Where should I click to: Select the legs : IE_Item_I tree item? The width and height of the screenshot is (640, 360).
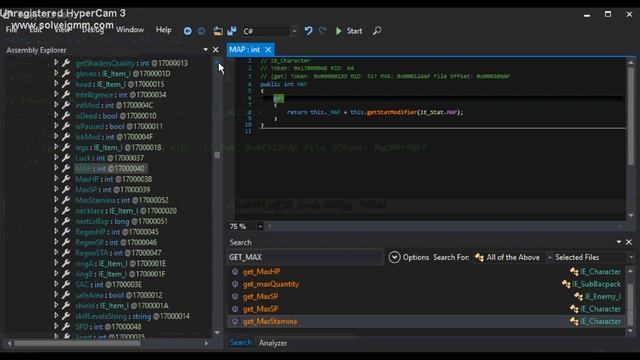click(x=118, y=147)
